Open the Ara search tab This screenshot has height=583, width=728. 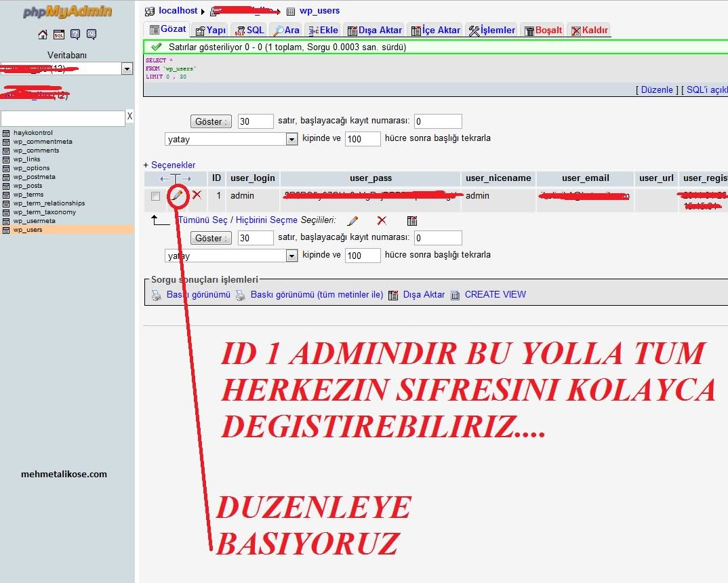click(x=287, y=31)
